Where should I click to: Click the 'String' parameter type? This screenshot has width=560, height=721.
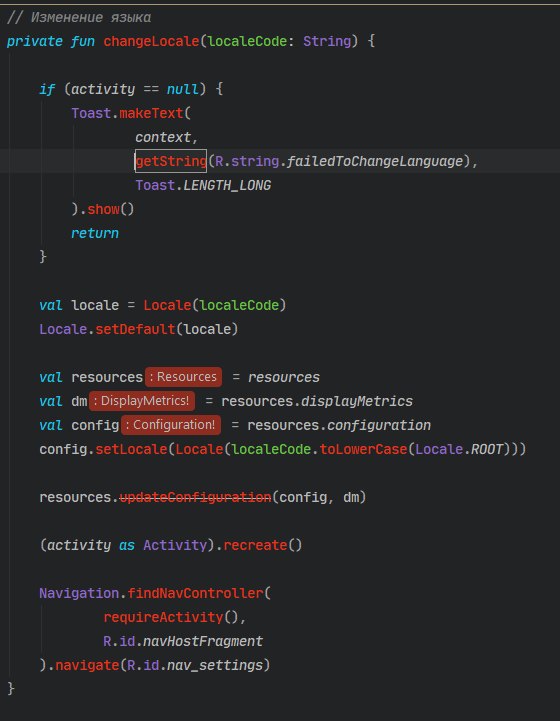click(x=327, y=41)
